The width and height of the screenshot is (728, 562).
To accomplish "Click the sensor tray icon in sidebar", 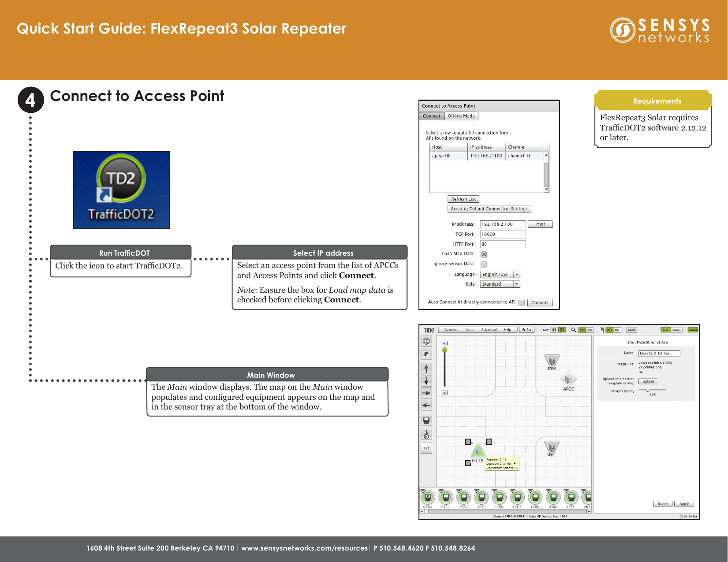I will point(426,420).
